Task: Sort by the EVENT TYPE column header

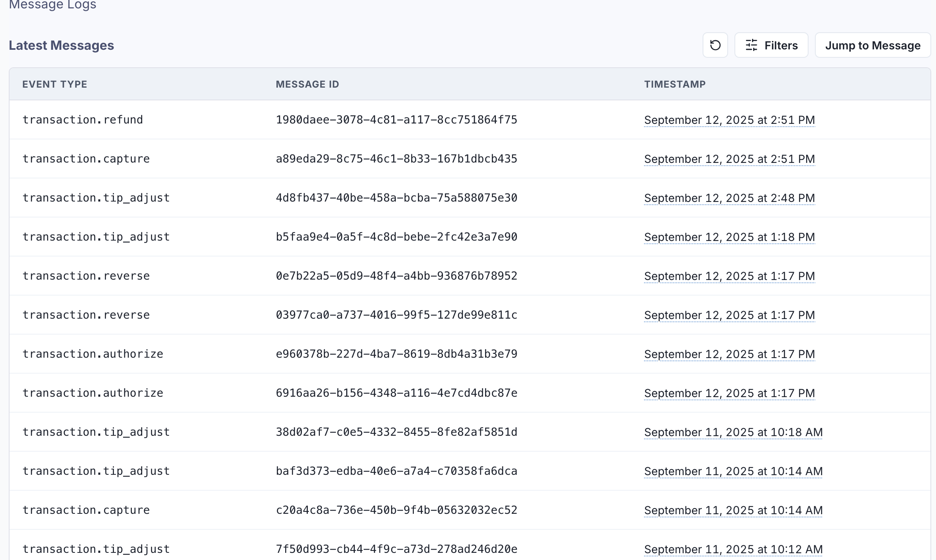Action: tap(55, 84)
